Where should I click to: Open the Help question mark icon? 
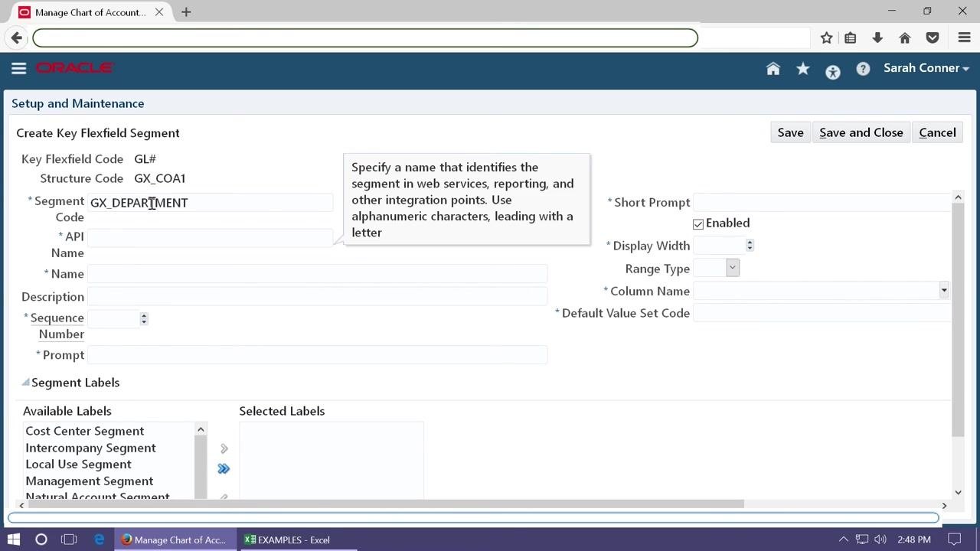[x=863, y=69]
